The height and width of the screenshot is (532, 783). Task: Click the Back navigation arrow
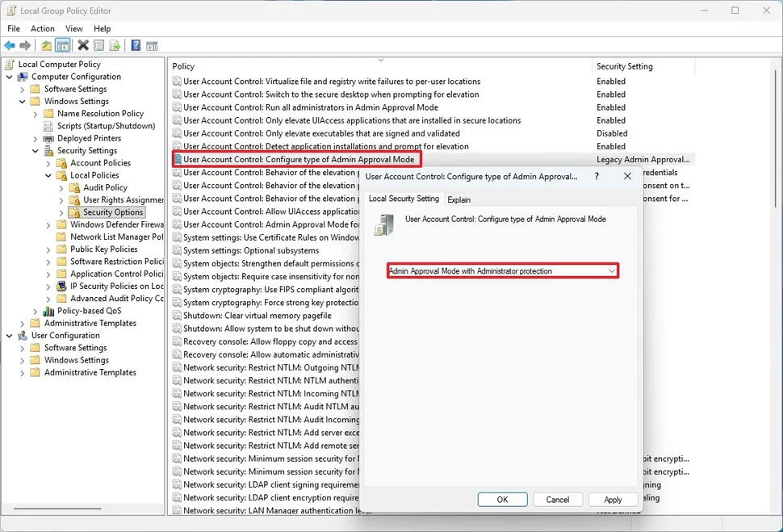point(10,45)
